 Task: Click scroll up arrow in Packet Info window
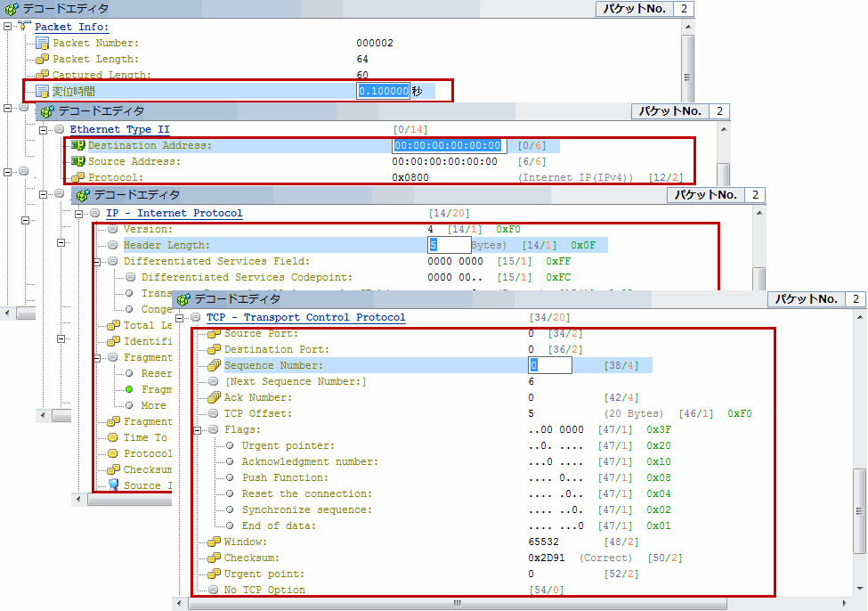pos(687,27)
